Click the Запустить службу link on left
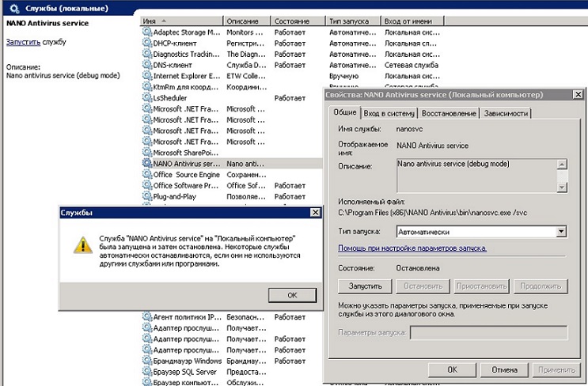Image resolution: width=588 pixels, height=386 pixels. tap(23, 40)
